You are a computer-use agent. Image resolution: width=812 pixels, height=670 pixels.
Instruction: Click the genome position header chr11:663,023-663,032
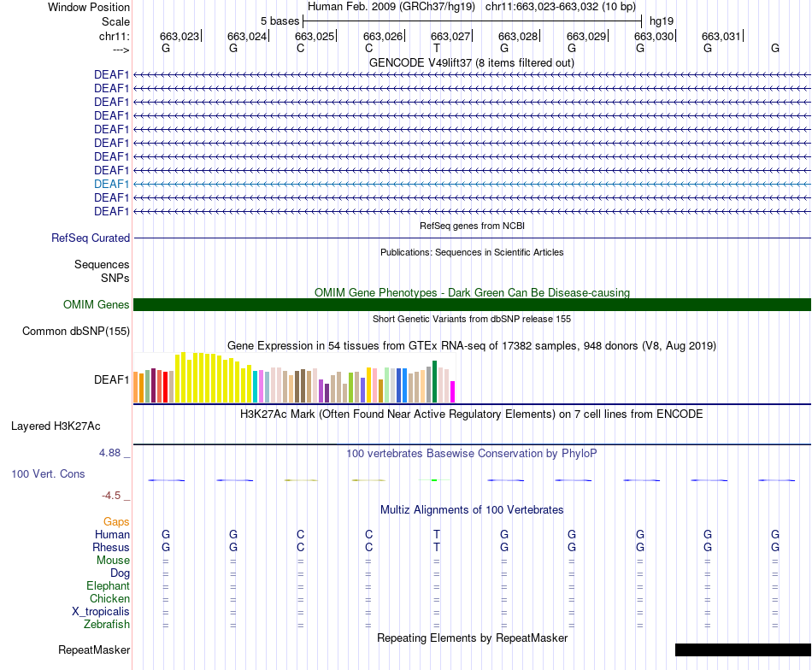click(561, 7)
